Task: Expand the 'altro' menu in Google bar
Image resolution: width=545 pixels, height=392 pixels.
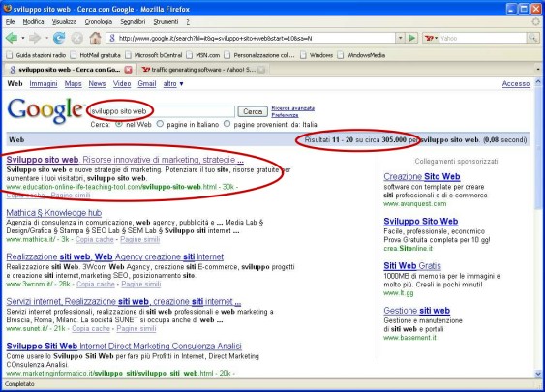Action: [173, 84]
